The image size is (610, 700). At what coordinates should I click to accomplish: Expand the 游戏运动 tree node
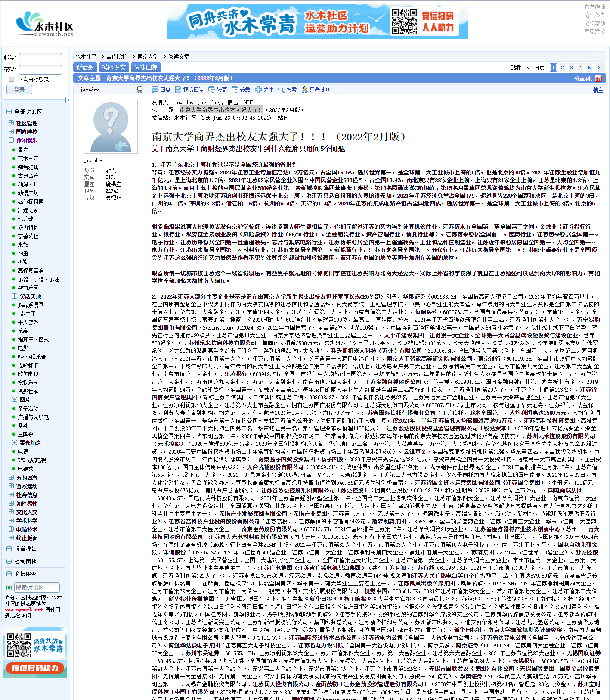(x=11, y=486)
